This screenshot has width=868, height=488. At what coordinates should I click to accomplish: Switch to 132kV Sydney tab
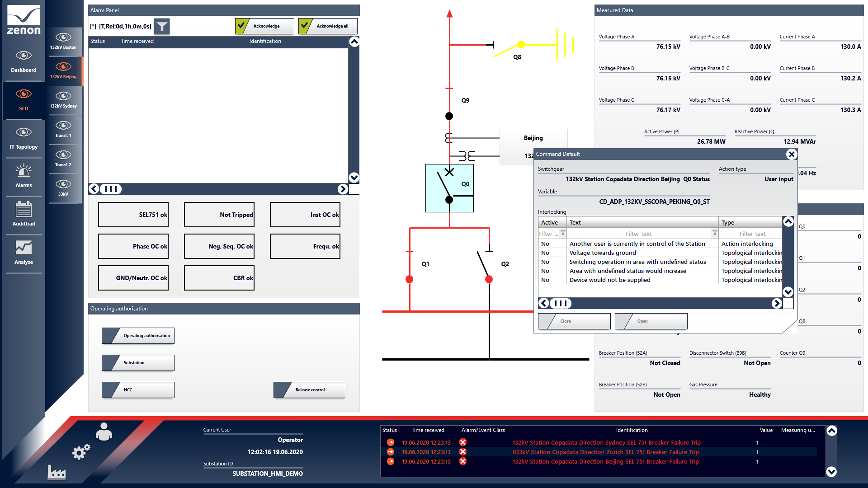pyautogui.click(x=63, y=99)
